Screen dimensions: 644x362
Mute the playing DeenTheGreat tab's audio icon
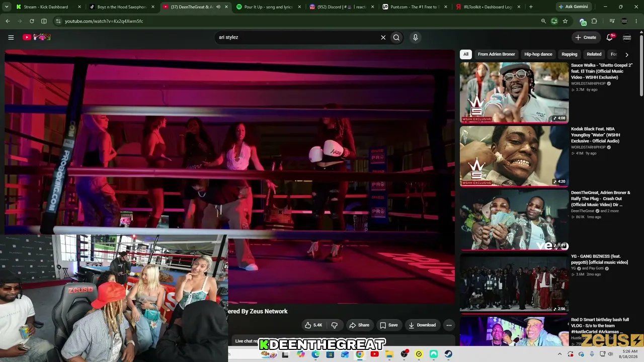point(218,7)
